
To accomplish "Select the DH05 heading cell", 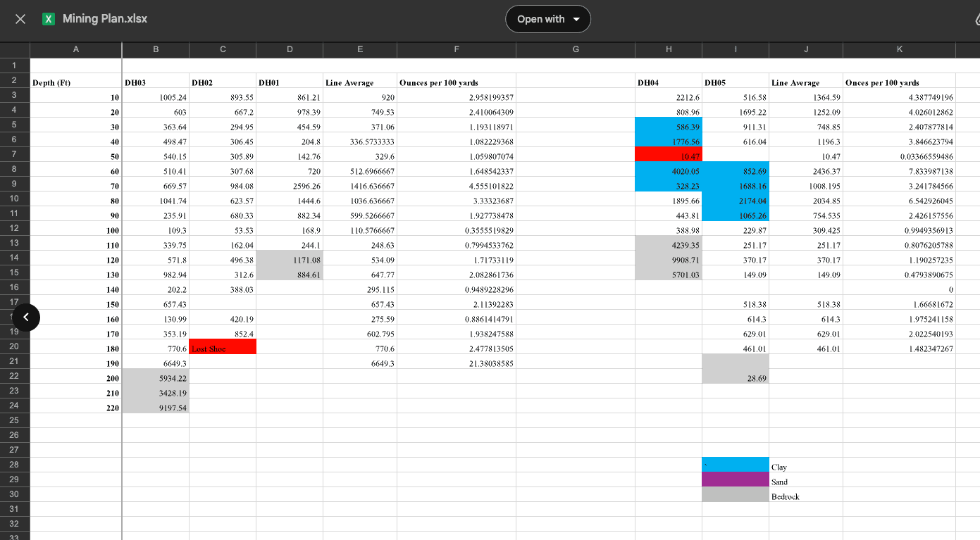I will [x=735, y=82].
